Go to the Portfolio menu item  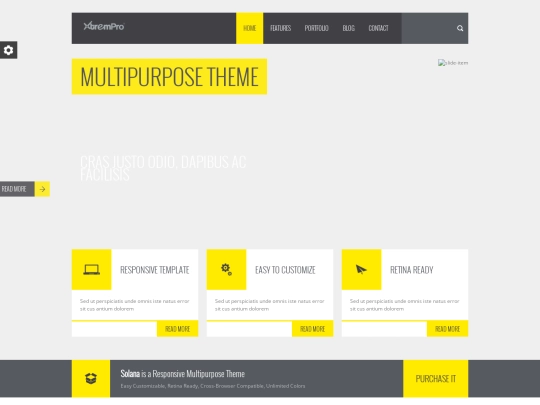click(316, 28)
